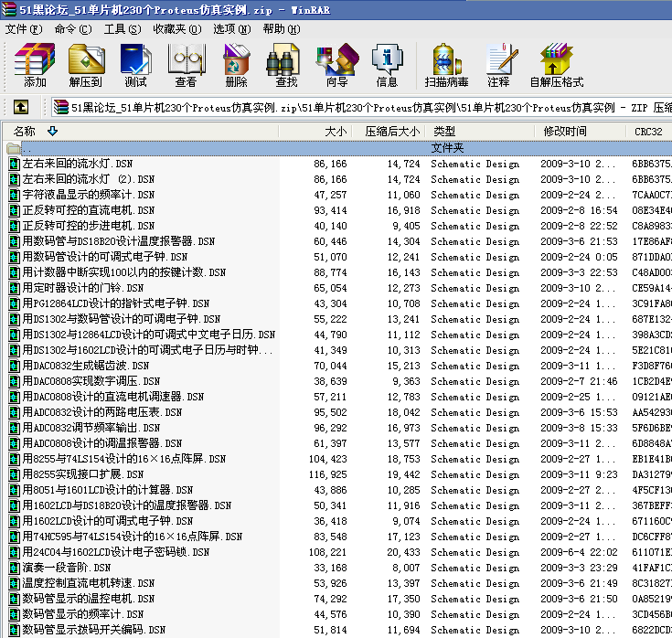Start 扫描病毒 (Virus scan) tool
Screen dimensions: 672x638
(446, 65)
